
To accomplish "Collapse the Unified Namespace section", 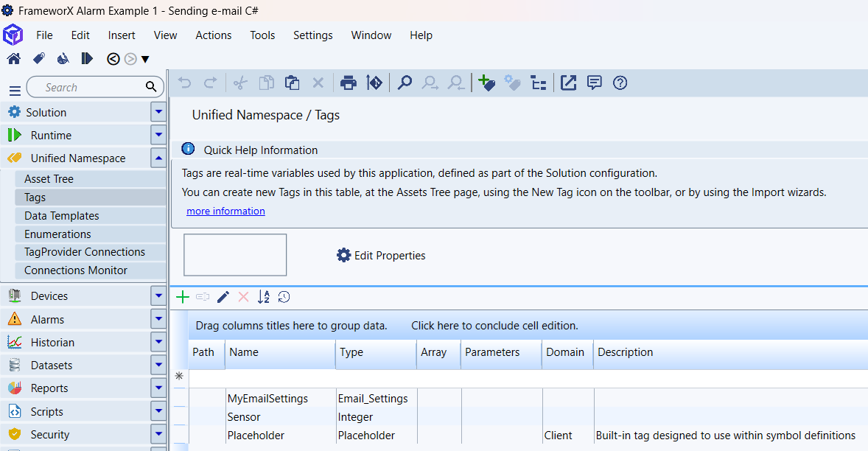I will coord(158,158).
